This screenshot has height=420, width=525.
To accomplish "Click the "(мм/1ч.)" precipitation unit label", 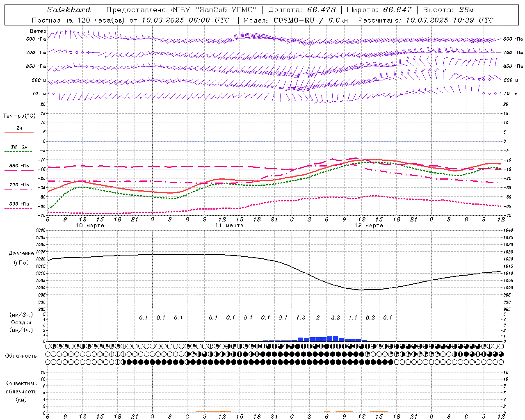I will pos(21,330).
